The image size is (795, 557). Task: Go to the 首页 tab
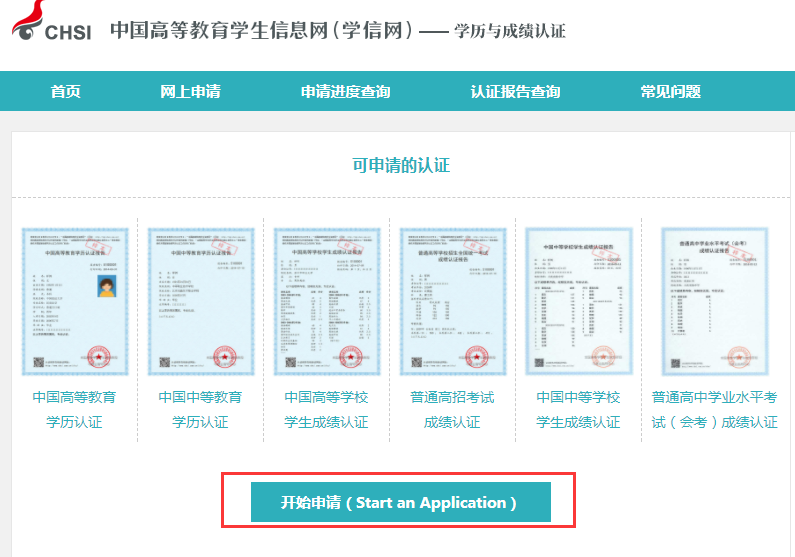click(x=66, y=92)
